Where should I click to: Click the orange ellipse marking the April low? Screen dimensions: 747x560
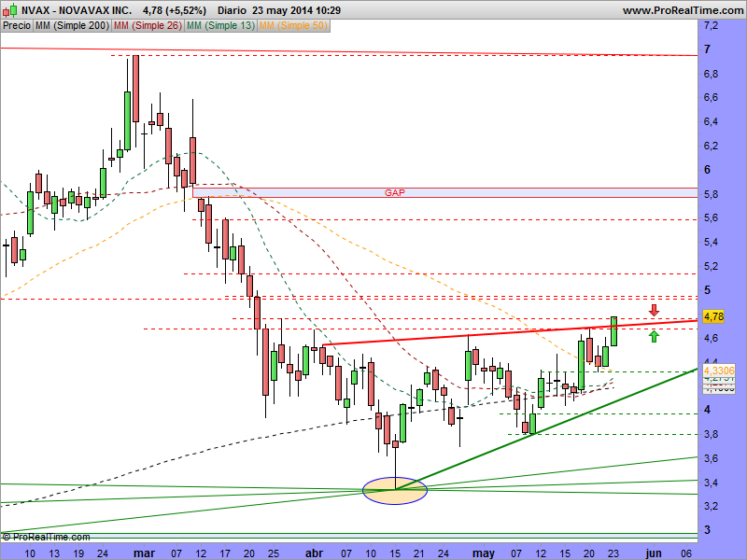395,491
